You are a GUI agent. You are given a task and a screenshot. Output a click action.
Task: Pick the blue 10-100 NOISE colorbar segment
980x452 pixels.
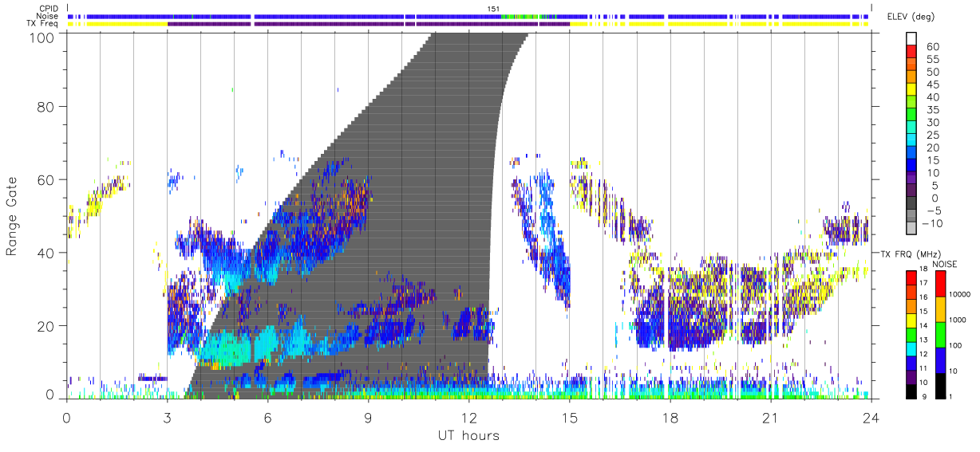pyautogui.click(x=941, y=360)
